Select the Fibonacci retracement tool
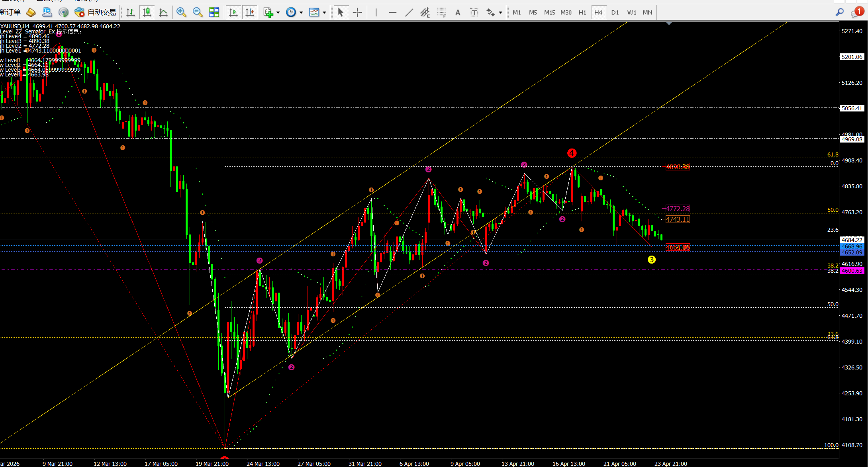 [441, 12]
